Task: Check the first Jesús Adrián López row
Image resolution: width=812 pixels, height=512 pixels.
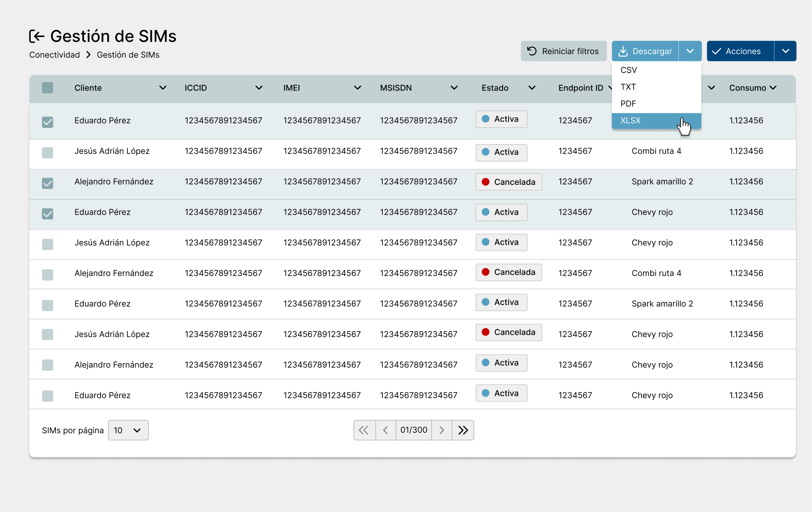Action: pos(48,153)
